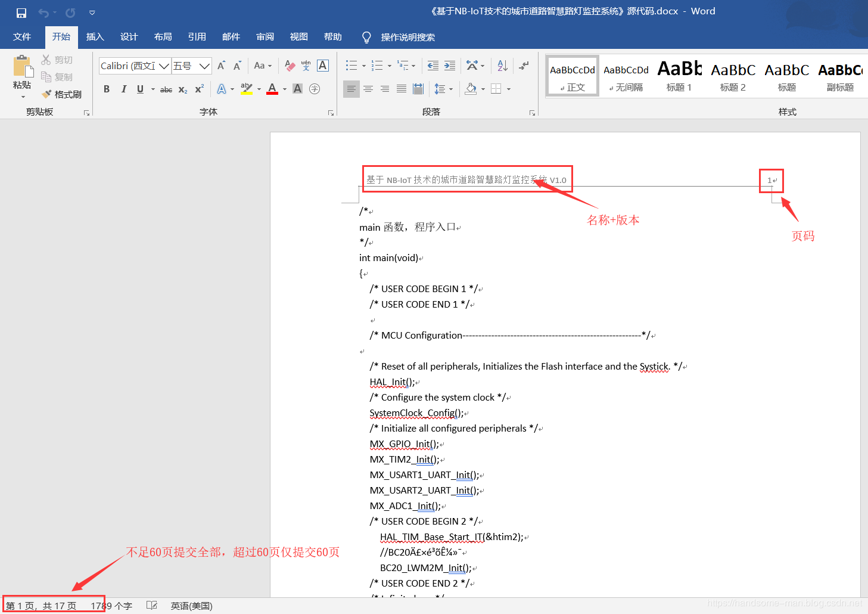
Task: Click the 英语(美国) language indicator
Action: coord(192,606)
